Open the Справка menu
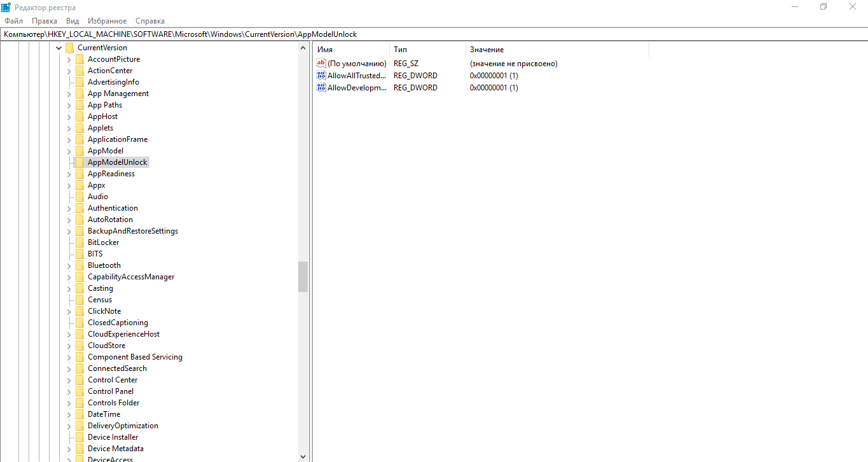The height and width of the screenshot is (462, 868). tap(150, 21)
